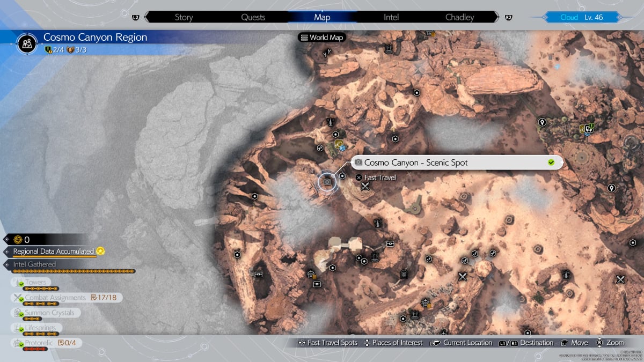
Task: Click the Cloud Lv. 46 character banner
Action: pos(581,17)
